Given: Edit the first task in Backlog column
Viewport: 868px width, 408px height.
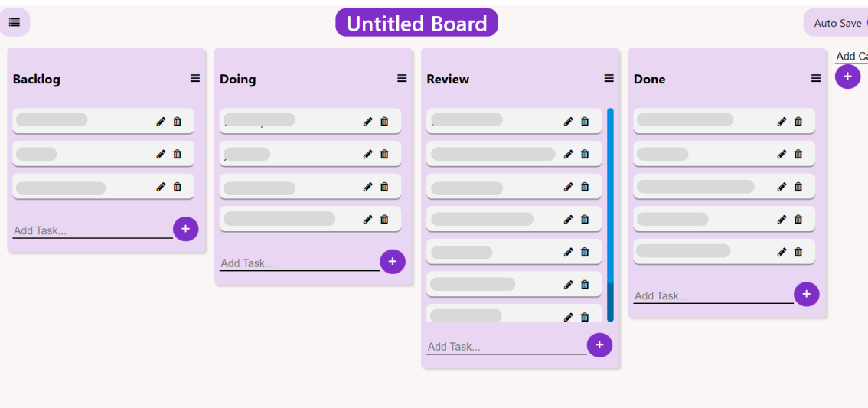Looking at the screenshot, I should click(x=161, y=121).
